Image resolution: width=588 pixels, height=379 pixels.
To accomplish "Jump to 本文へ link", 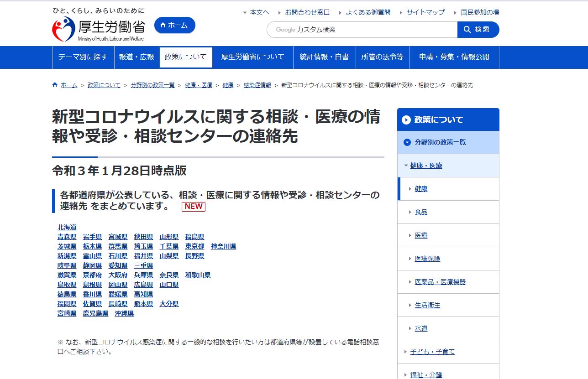I will pos(259,12).
